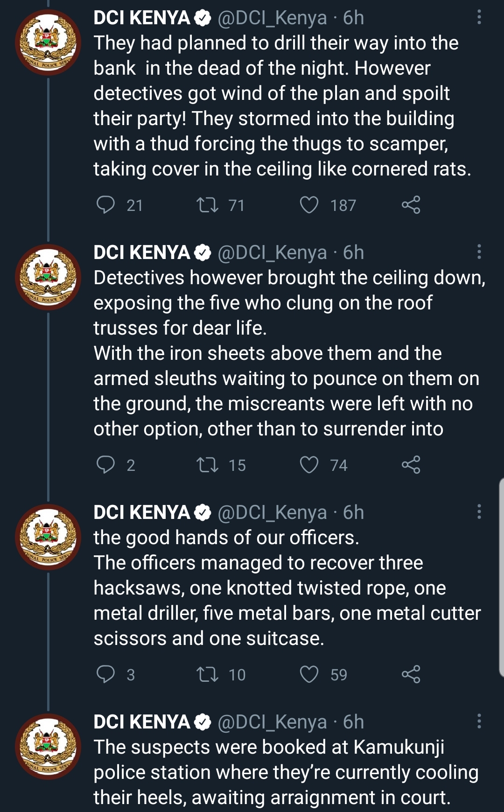Screen dimensions: 504x812
Task: Open more options on hacksaws tweet
Action: [x=479, y=512]
